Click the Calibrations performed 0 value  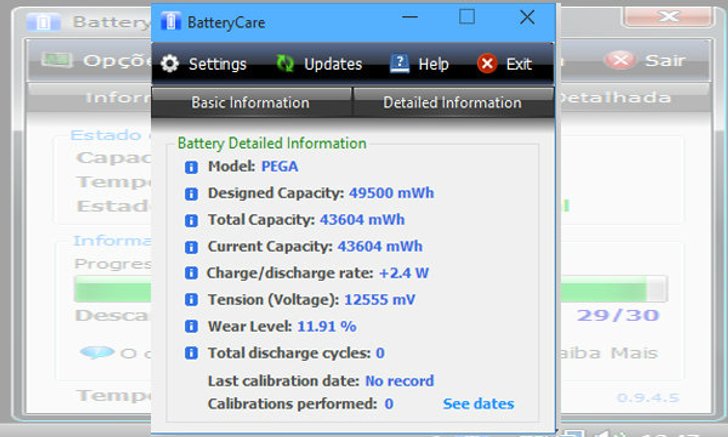389,404
